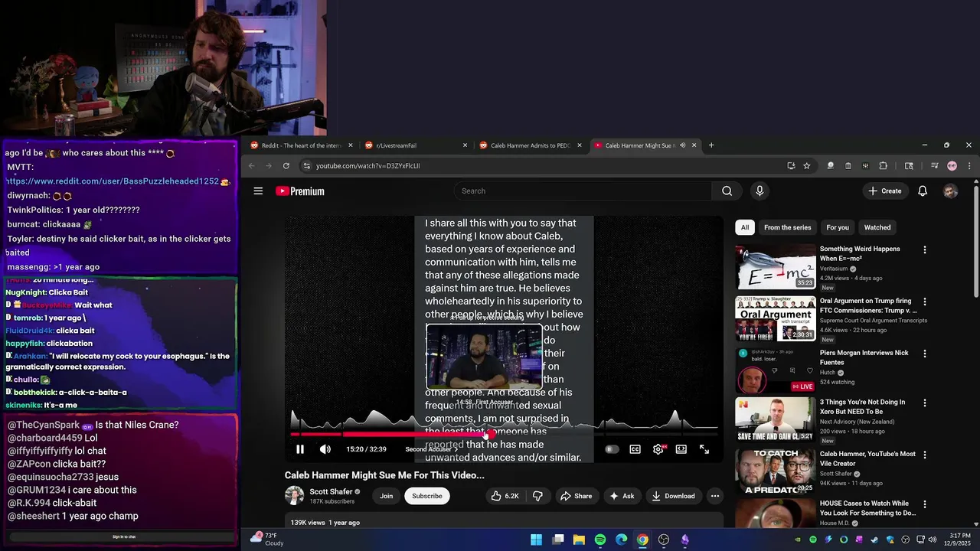980x551 pixels.
Task: Open 'Caleb Hammer, YouTube's Most Vile Creator' title
Action: [x=867, y=458]
